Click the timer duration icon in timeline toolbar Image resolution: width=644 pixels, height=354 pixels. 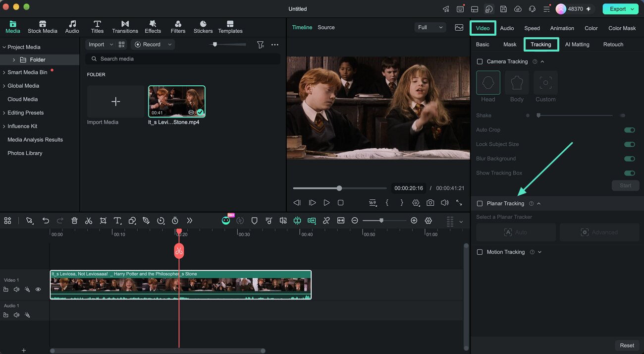point(175,221)
